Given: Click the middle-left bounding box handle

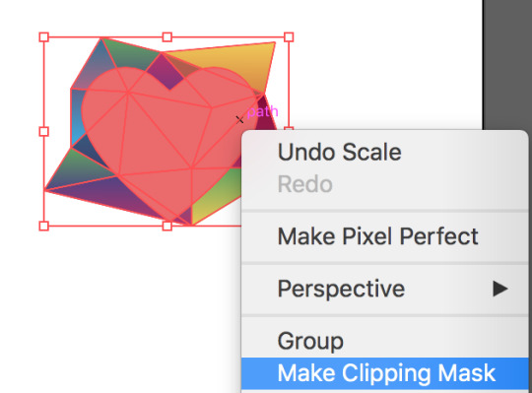Looking at the screenshot, I should (43, 131).
